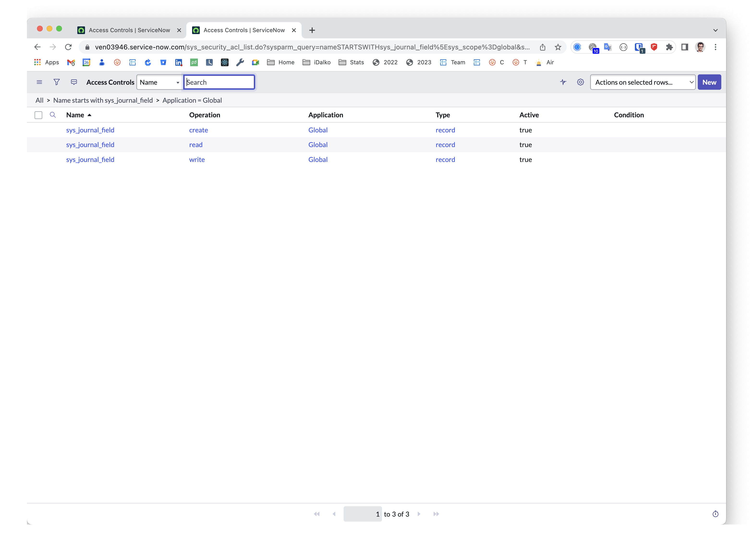The width and height of the screenshot is (753, 560).
Task: Click the column search magnifier icon
Action: click(x=53, y=115)
